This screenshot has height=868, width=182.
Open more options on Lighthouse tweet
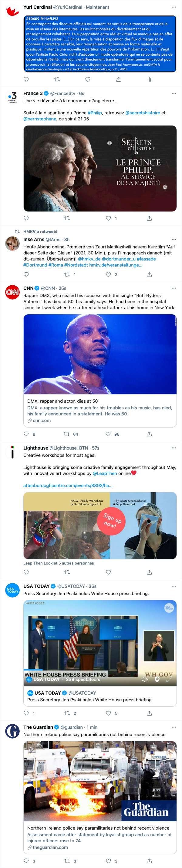[x=174, y=448]
